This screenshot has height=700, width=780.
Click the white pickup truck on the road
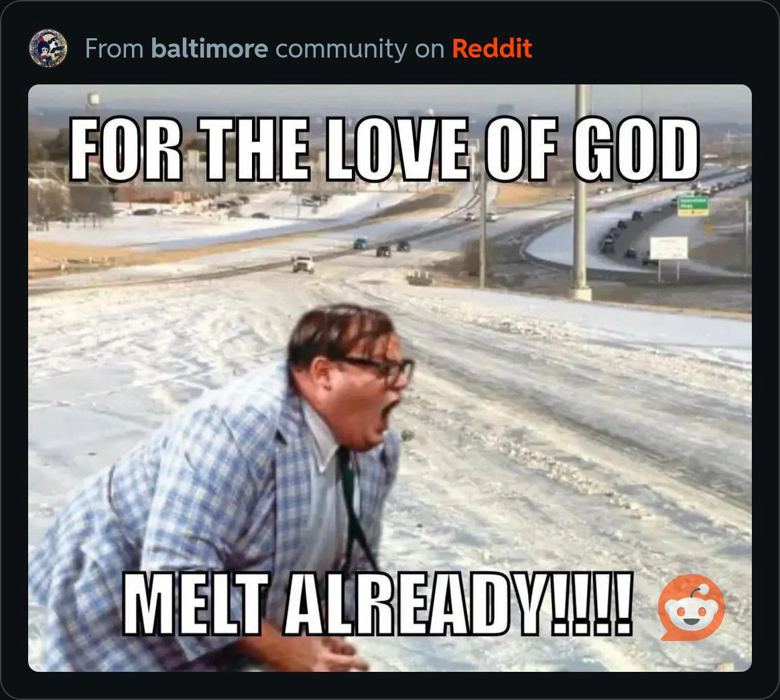click(303, 264)
